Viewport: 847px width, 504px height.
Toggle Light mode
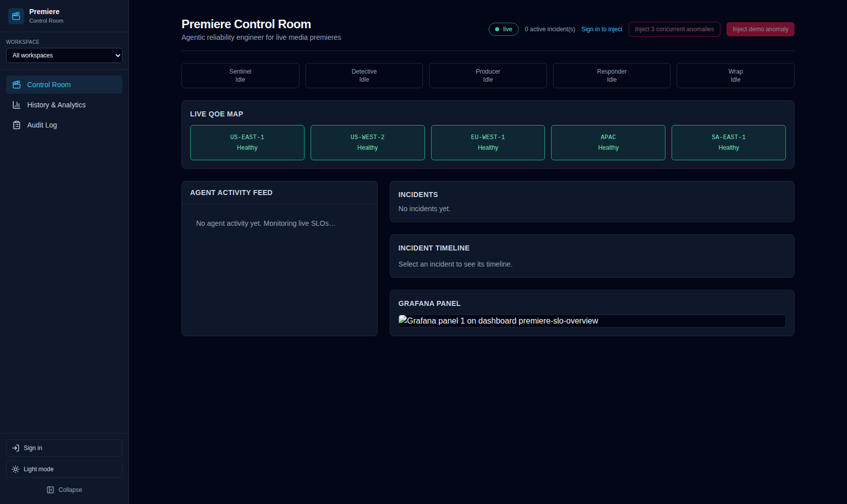(x=64, y=469)
